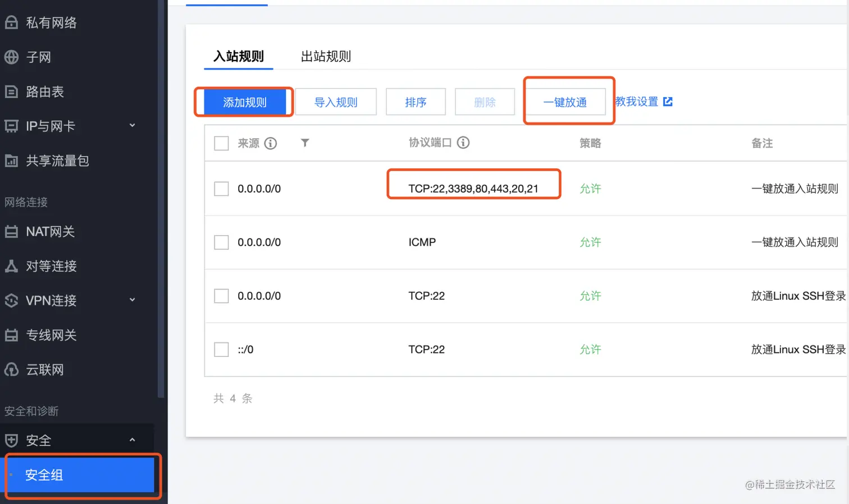Click the 一键放通 button
Viewport: 849px width, 504px height.
(x=565, y=102)
